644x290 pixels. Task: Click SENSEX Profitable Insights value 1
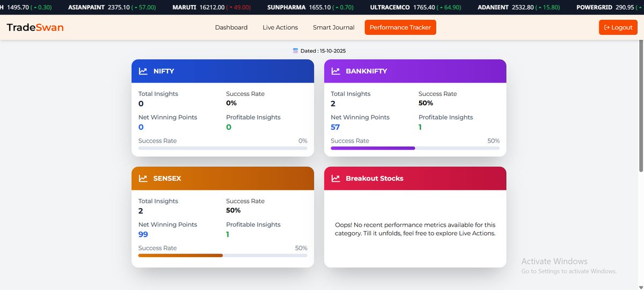pyautogui.click(x=228, y=234)
